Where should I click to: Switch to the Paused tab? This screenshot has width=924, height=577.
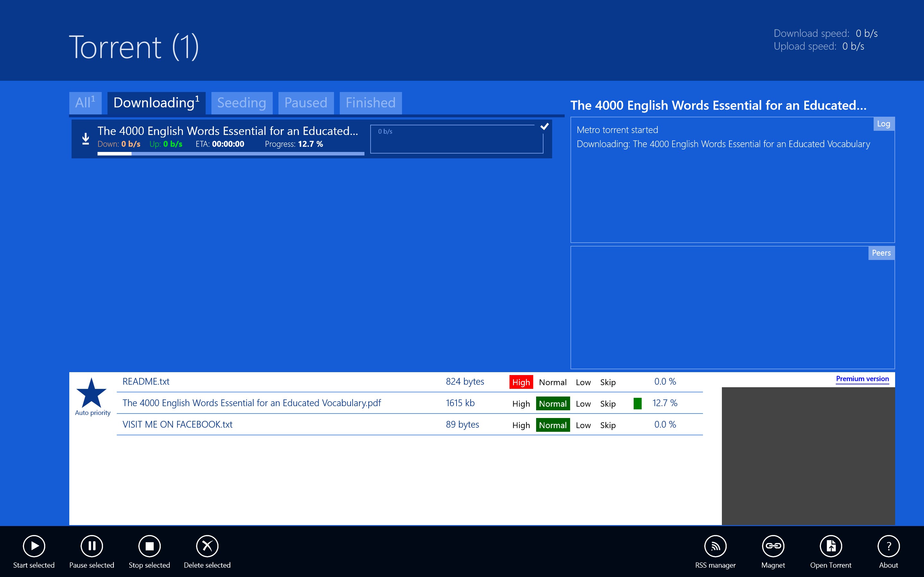tap(305, 103)
